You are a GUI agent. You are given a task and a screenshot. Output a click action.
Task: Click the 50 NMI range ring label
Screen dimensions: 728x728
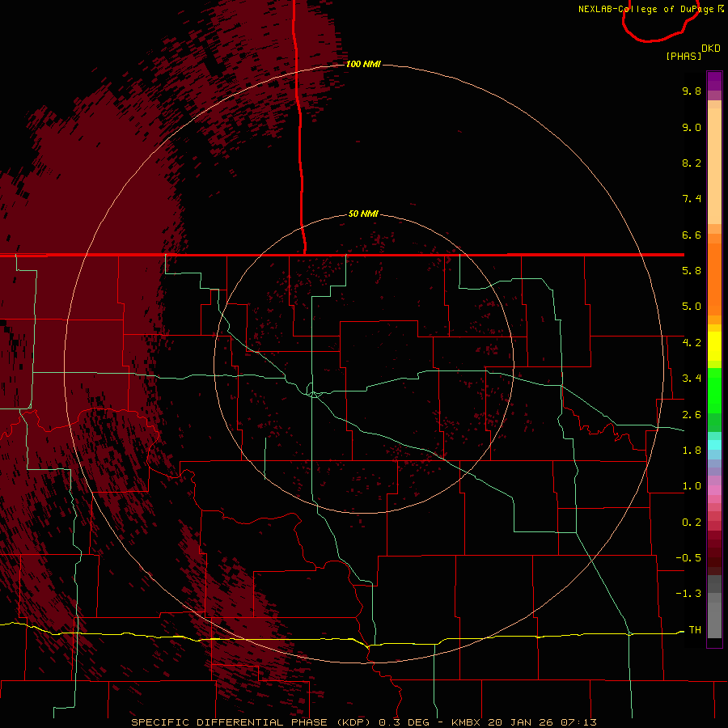363,214
